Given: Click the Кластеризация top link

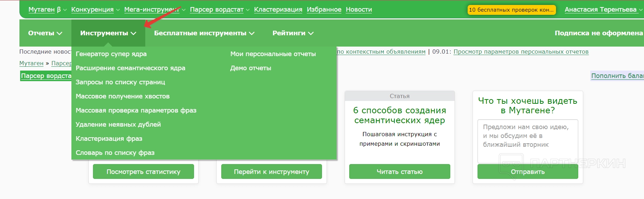Looking at the screenshot, I should click(x=278, y=10).
